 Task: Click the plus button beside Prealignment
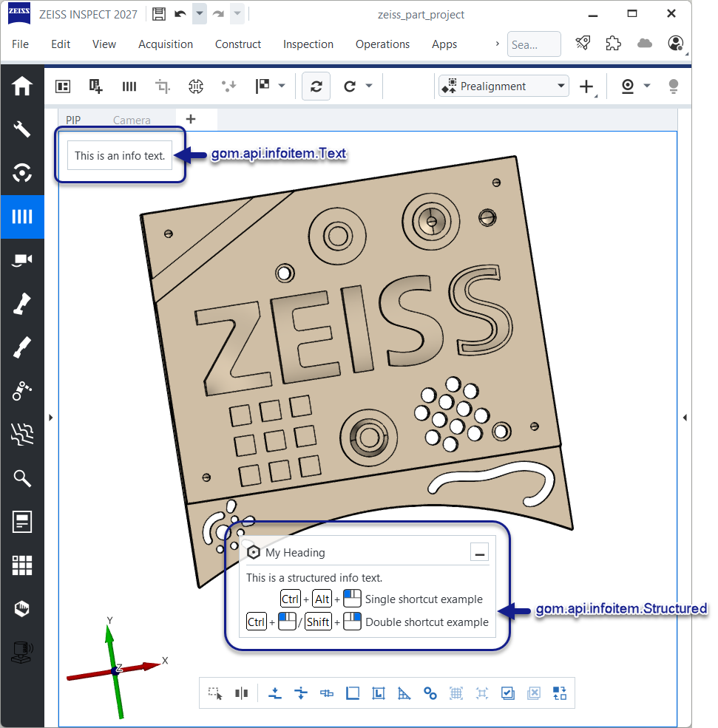[586, 86]
